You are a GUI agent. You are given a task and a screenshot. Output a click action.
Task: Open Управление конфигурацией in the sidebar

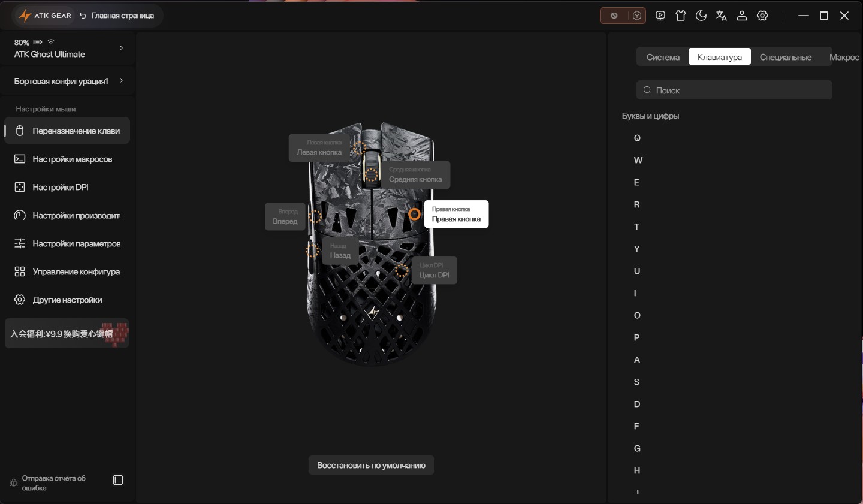coord(68,271)
